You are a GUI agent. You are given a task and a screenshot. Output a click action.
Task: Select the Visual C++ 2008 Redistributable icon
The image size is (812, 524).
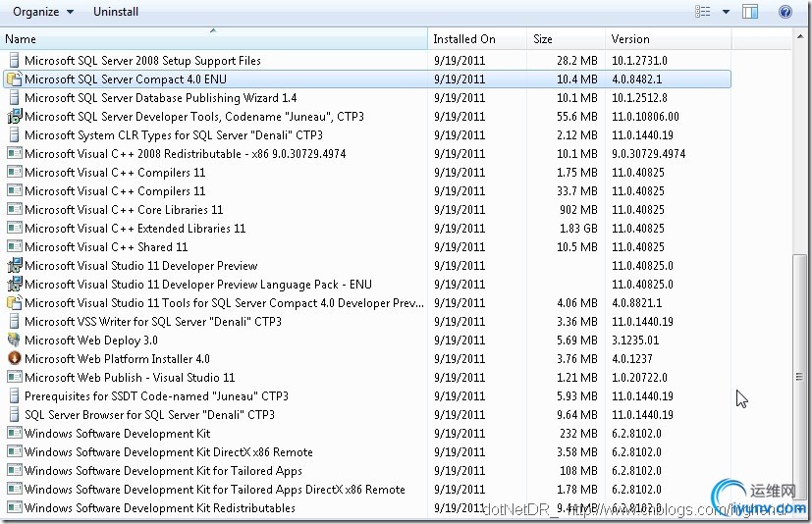click(15, 153)
